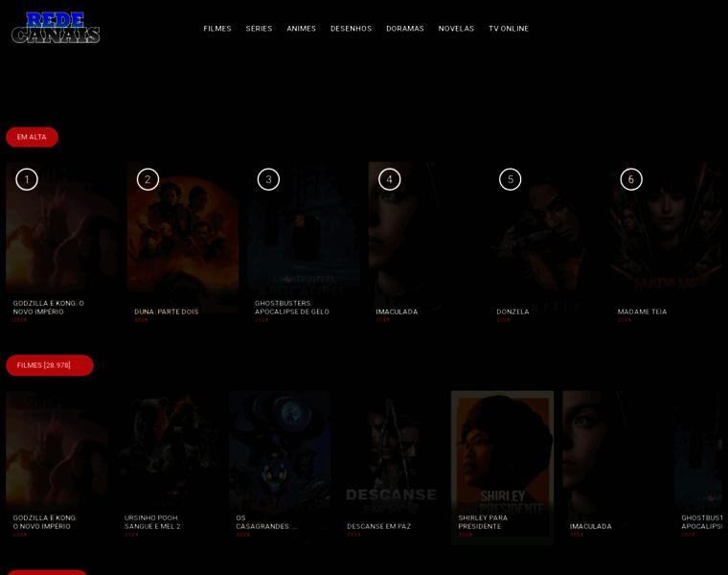
Task: Open Ghostbusters: Apocalipse de Gelo title in Em Alta
Action: 291,308
